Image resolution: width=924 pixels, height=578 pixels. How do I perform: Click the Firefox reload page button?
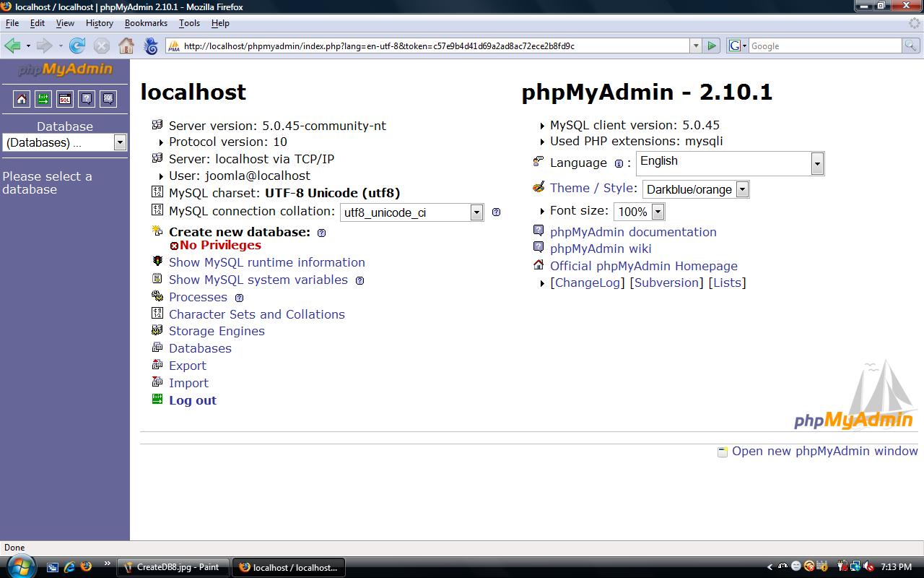pyautogui.click(x=77, y=46)
